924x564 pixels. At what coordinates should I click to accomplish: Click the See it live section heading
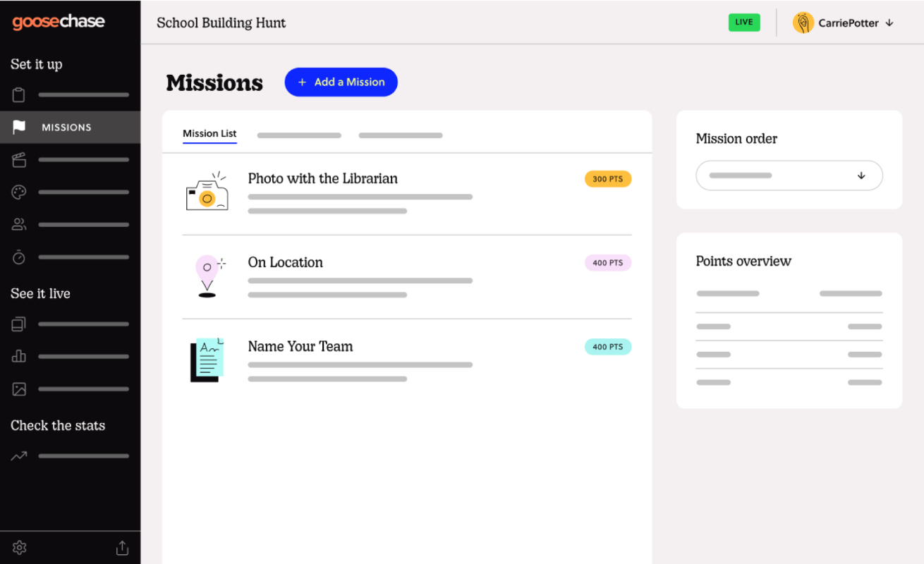point(40,293)
